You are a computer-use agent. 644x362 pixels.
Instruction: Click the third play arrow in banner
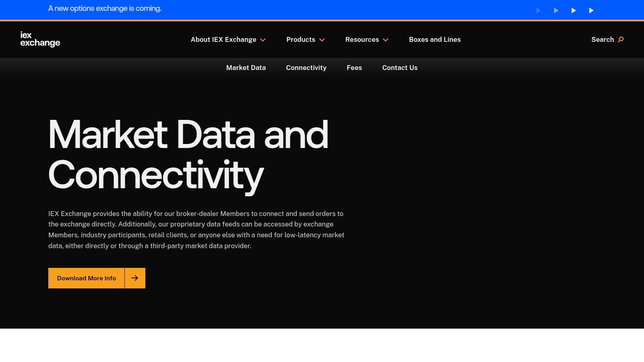click(x=574, y=10)
